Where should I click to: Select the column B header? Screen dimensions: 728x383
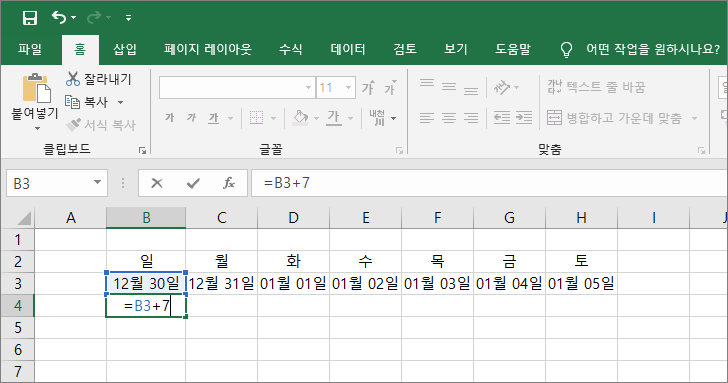[146, 218]
